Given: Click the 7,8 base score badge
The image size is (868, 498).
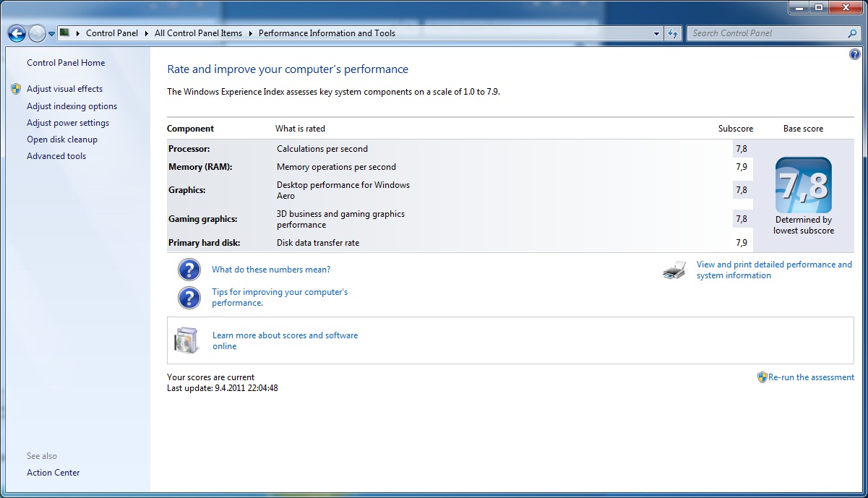Looking at the screenshot, I should (803, 186).
